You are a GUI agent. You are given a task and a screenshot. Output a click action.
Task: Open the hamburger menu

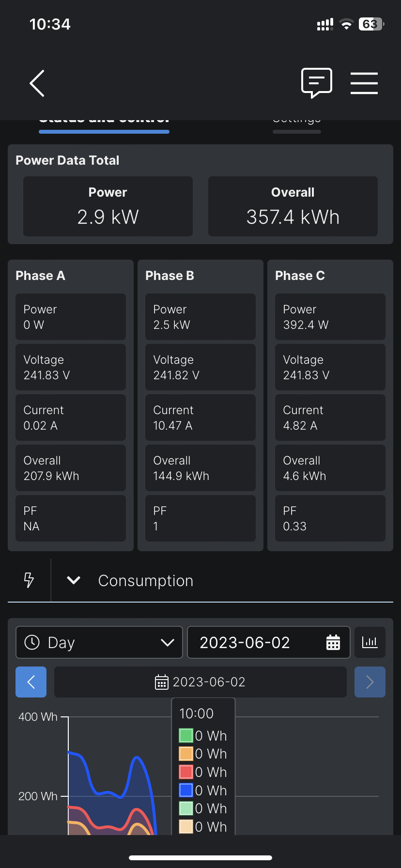click(364, 83)
